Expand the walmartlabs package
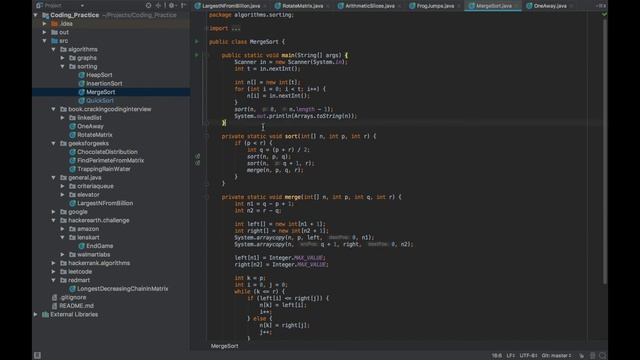Viewport: 640px width, 360px height. [x=62, y=255]
